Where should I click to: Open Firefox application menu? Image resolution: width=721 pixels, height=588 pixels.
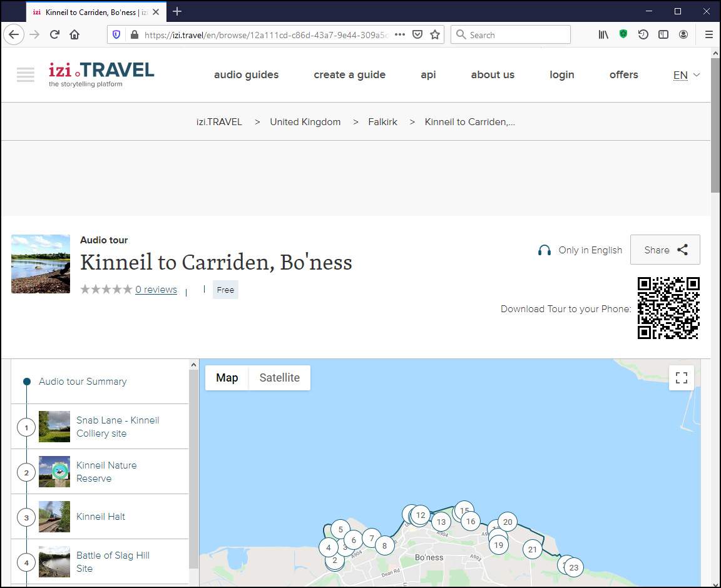tap(709, 35)
